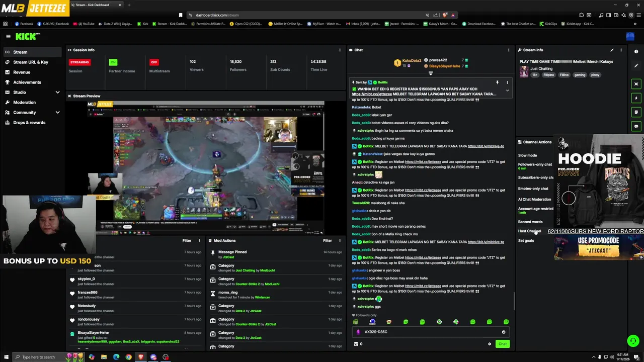Image resolution: width=644 pixels, height=362 pixels.
Task: Open the Kick hamburger menu
Action: click(8, 36)
